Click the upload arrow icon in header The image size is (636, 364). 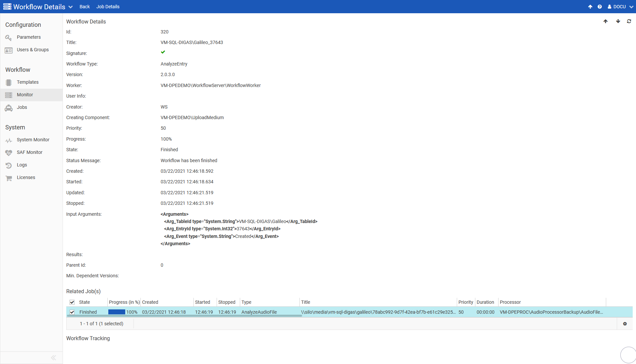(590, 7)
